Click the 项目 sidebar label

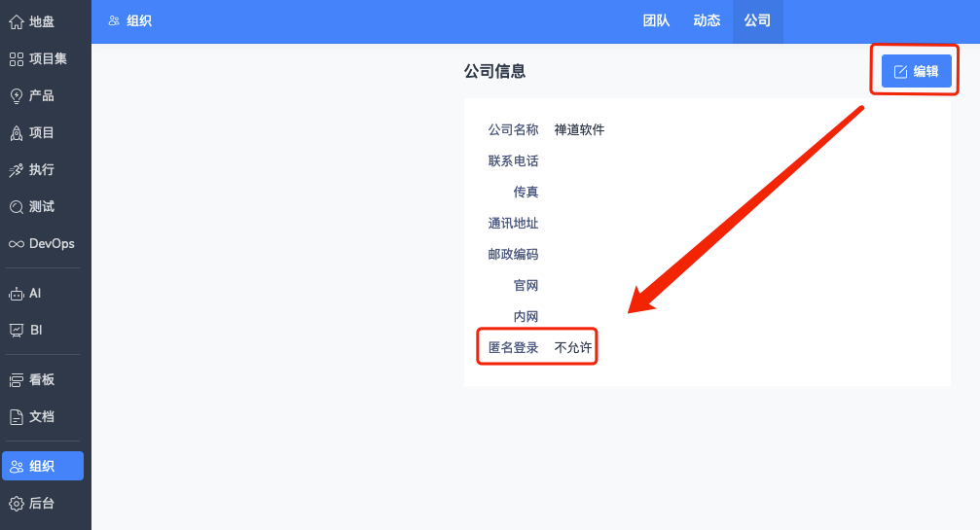point(42,132)
